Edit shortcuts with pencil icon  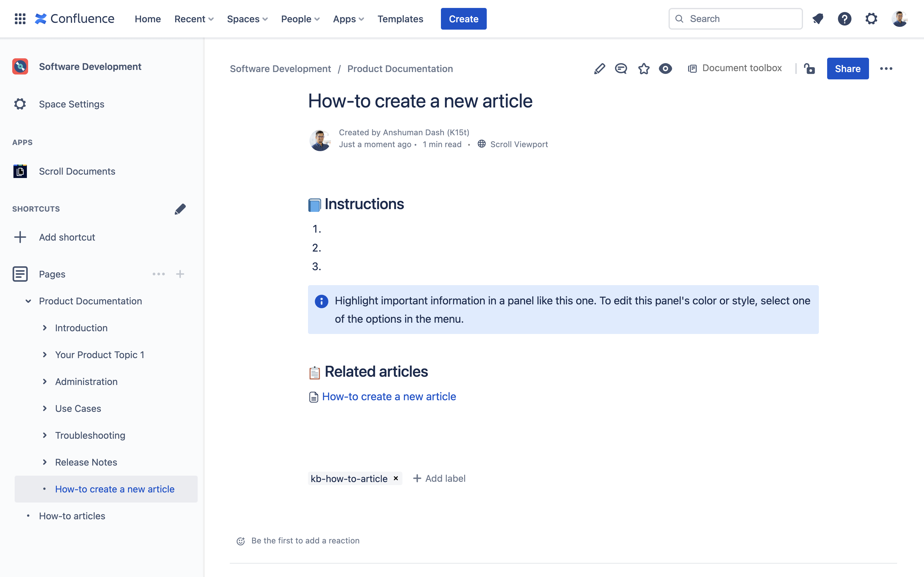(x=180, y=209)
